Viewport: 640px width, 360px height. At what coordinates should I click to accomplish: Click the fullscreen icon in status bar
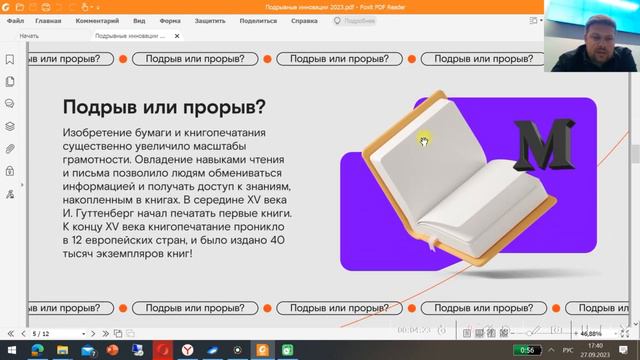[x=625, y=333]
